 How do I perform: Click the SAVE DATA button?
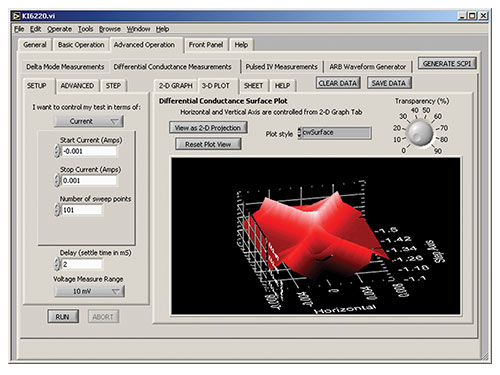click(x=389, y=83)
